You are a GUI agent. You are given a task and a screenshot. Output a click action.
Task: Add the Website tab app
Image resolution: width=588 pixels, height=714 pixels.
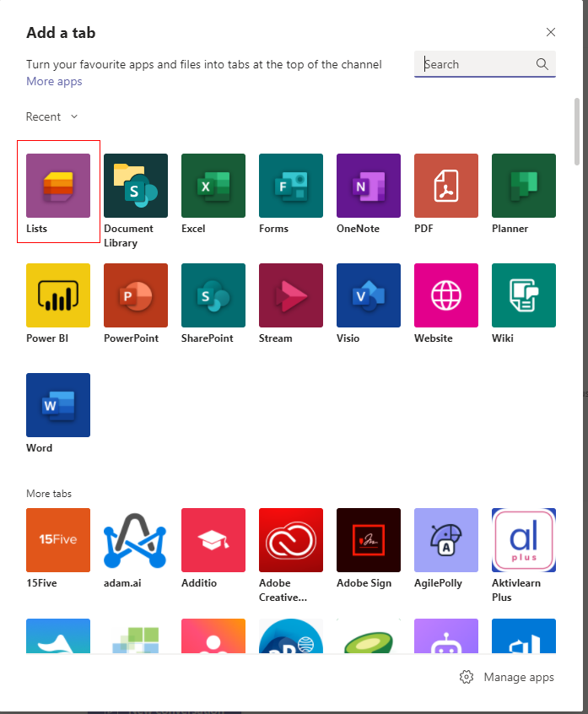tap(446, 295)
